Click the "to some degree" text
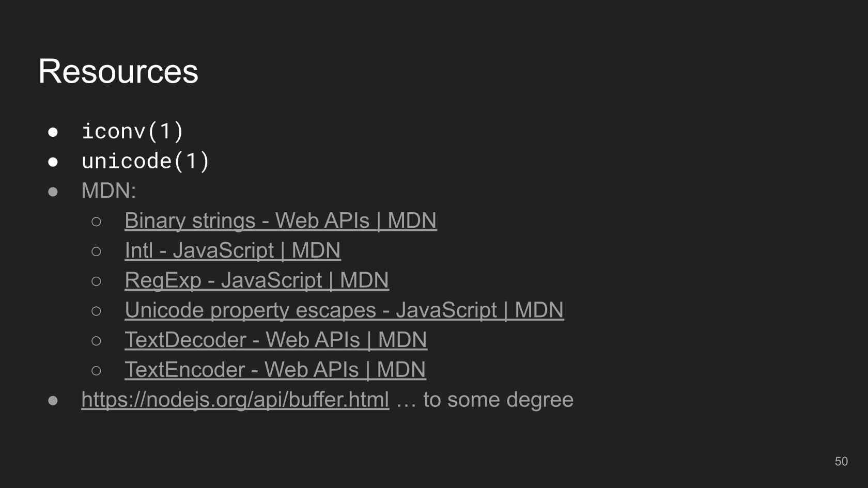This screenshot has width=868, height=488. [498, 400]
